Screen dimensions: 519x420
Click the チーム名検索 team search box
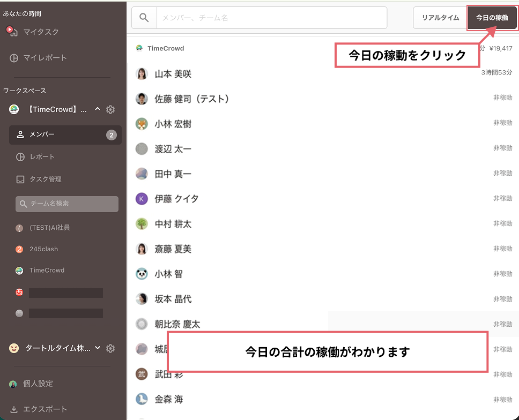coord(67,204)
